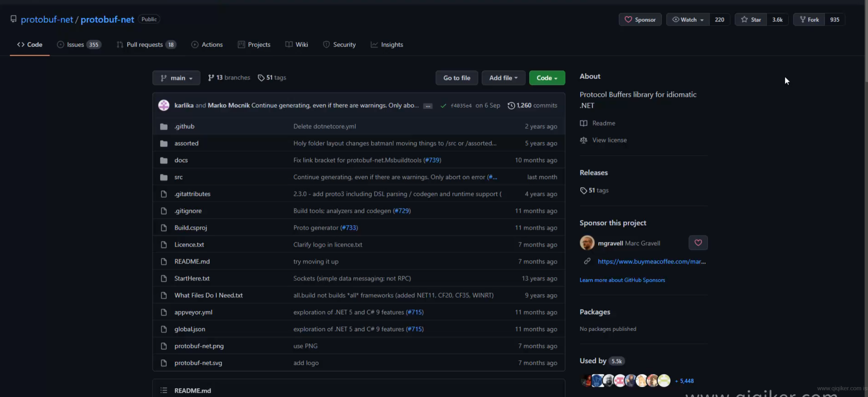This screenshot has height=397, width=868.
Task: Open appveyor.yml file
Action: click(x=193, y=312)
